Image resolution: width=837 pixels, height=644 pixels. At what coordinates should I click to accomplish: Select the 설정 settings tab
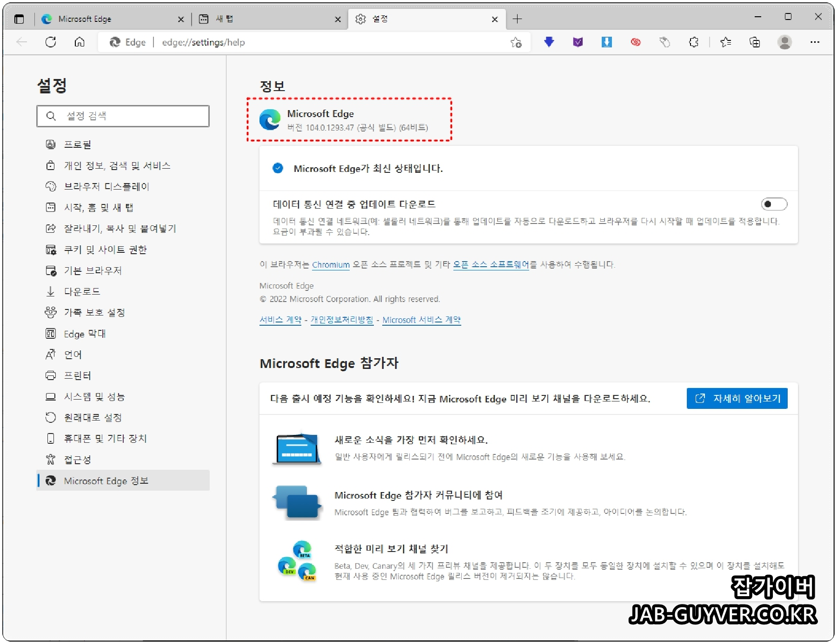pos(426,19)
